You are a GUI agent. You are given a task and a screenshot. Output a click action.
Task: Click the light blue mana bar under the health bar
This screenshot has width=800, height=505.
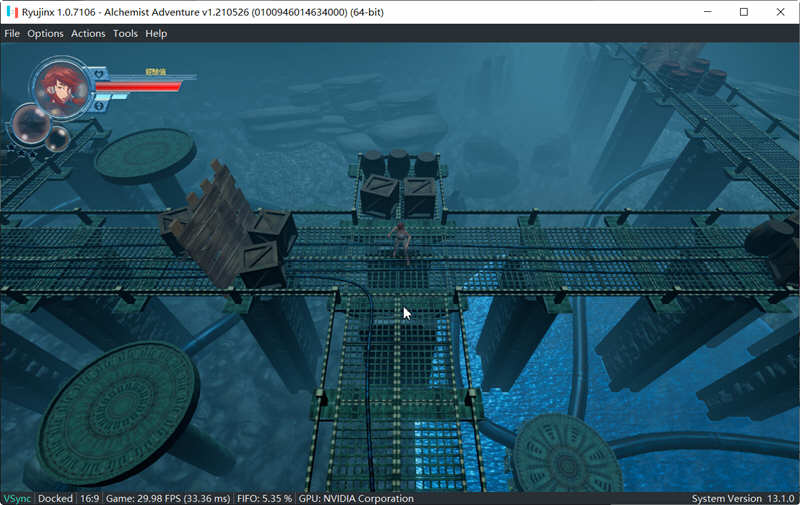tap(112, 96)
